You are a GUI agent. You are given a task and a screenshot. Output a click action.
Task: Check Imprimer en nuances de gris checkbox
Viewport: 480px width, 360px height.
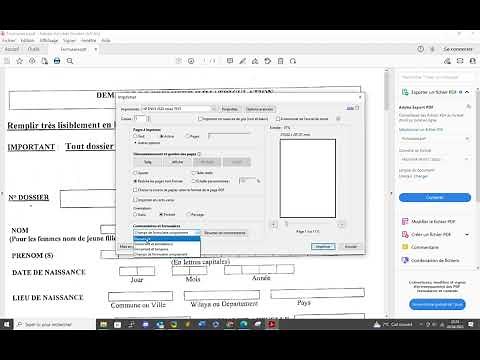click(x=200, y=118)
